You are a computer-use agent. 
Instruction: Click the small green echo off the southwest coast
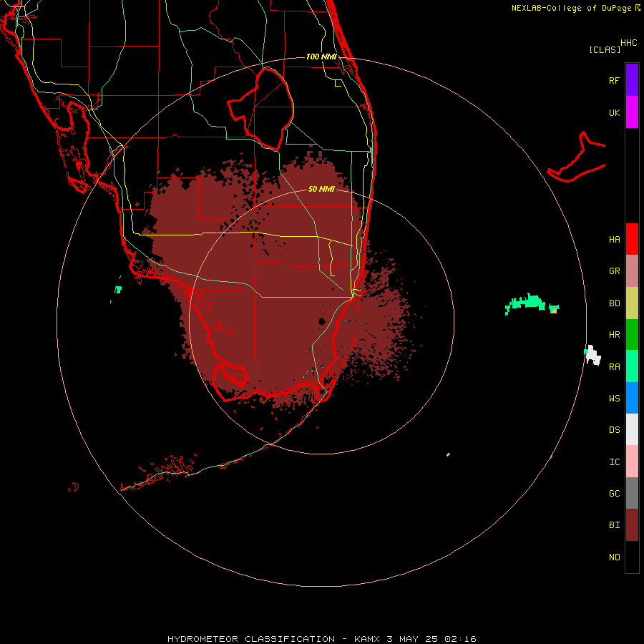tap(118, 289)
